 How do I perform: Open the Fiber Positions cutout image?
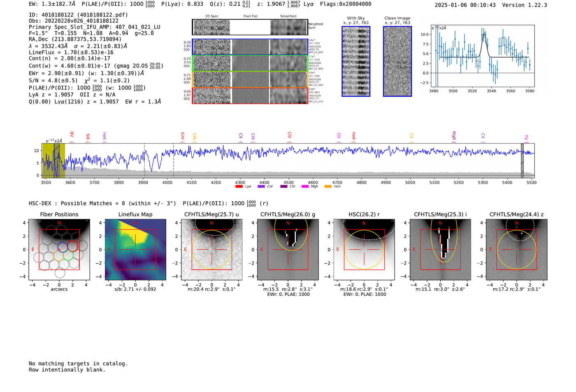(59, 250)
